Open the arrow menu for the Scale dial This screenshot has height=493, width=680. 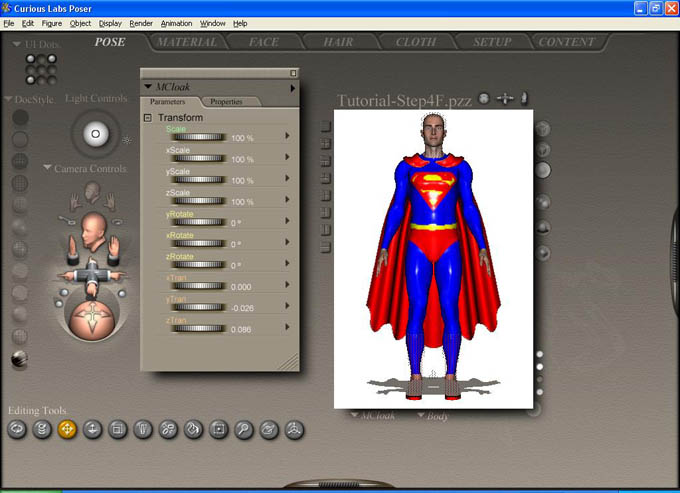click(287, 136)
